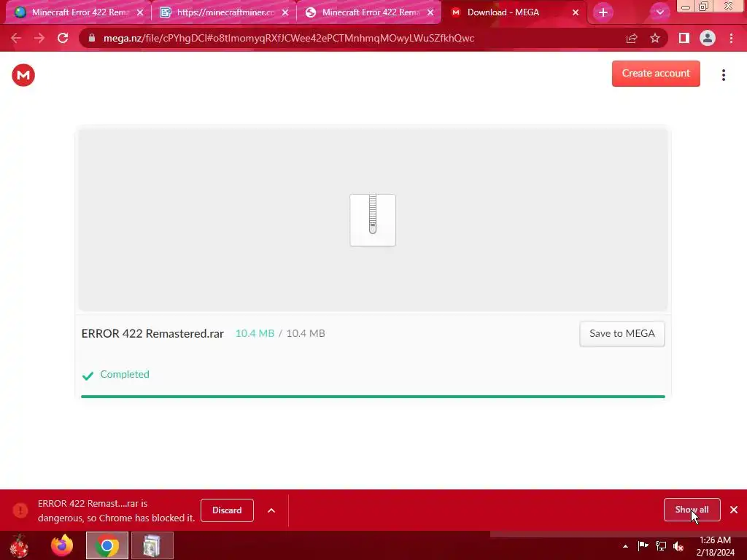
Task: Open the tab search dropdown arrow
Action: pyautogui.click(x=659, y=12)
